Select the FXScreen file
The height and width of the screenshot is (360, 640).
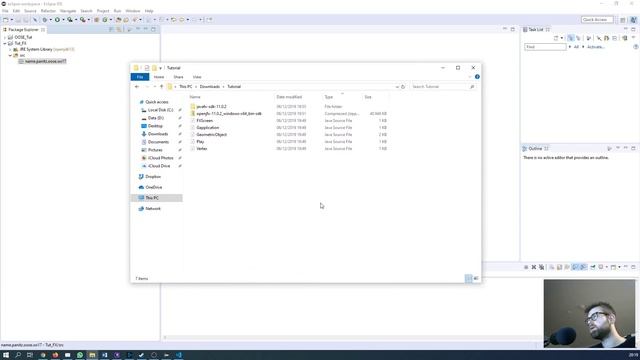pos(204,121)
